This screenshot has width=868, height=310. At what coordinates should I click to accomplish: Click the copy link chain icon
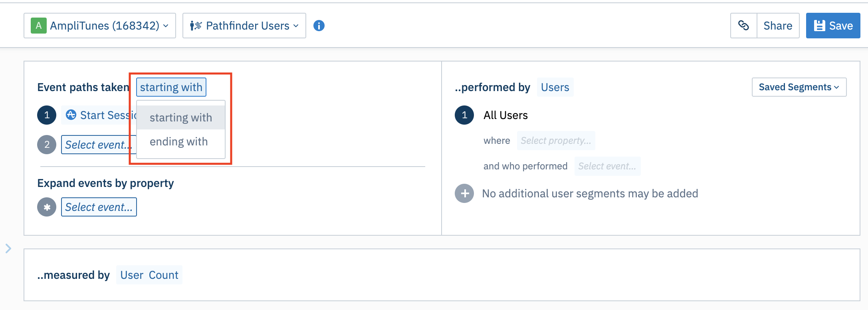[x=743, y=26]
